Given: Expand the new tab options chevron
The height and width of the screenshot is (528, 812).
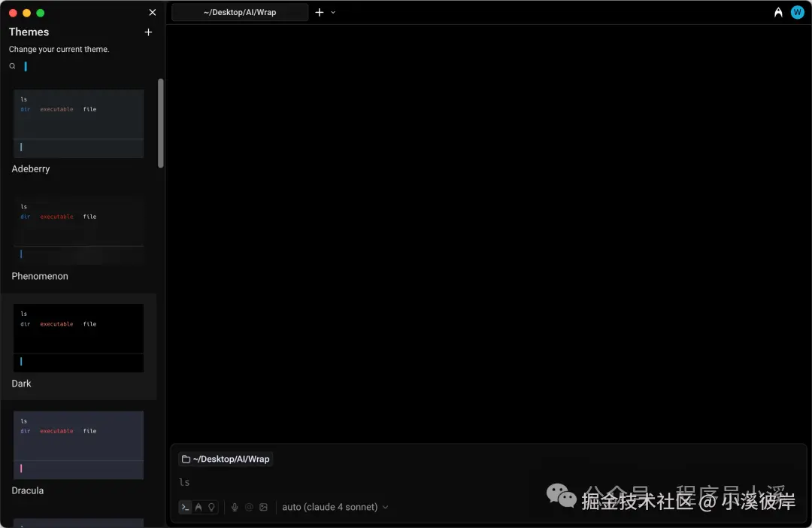Looking at the screenshot, I should 333,13.
